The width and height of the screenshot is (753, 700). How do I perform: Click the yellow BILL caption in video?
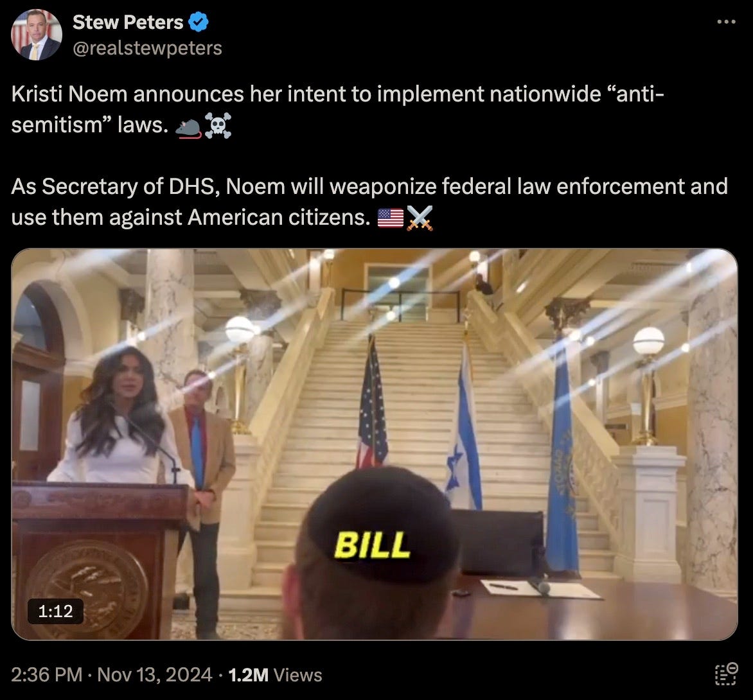[x=372, y=545]
